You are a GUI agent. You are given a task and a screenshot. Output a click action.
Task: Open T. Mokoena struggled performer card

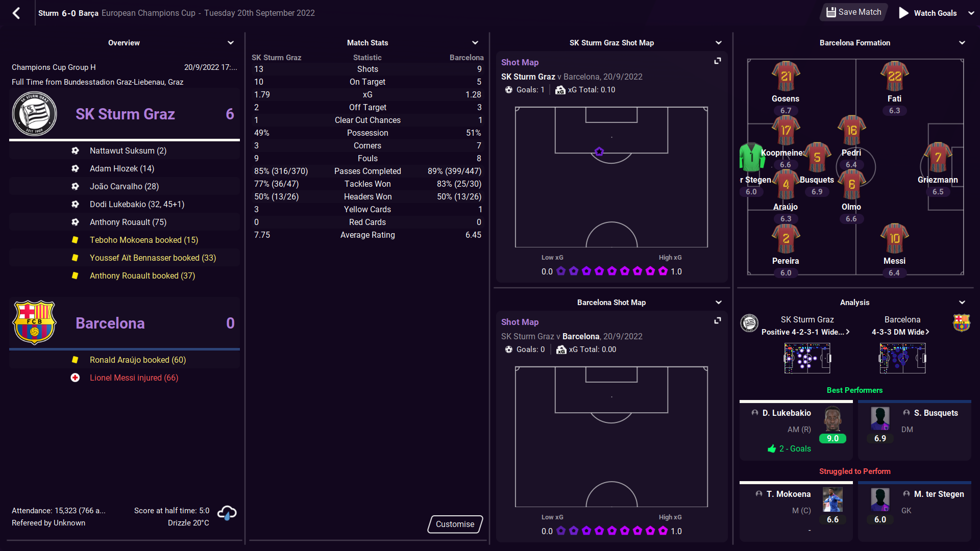click(x=796, y=511)
